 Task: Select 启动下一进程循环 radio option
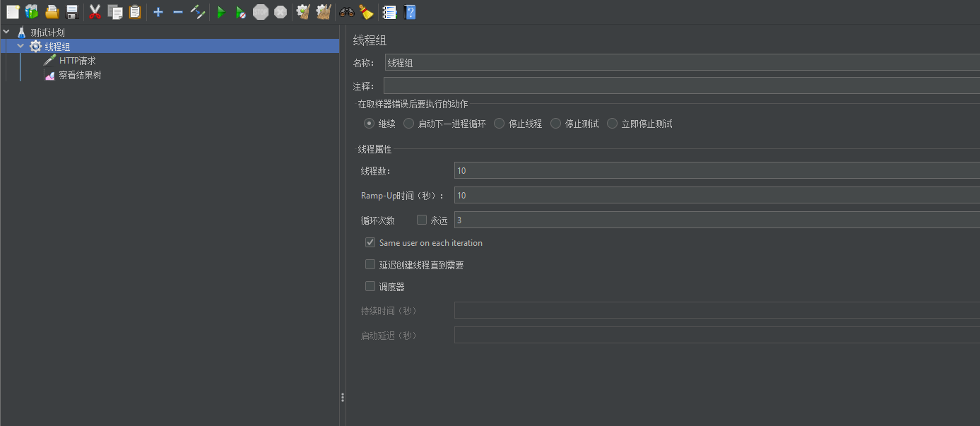[408, 124]
